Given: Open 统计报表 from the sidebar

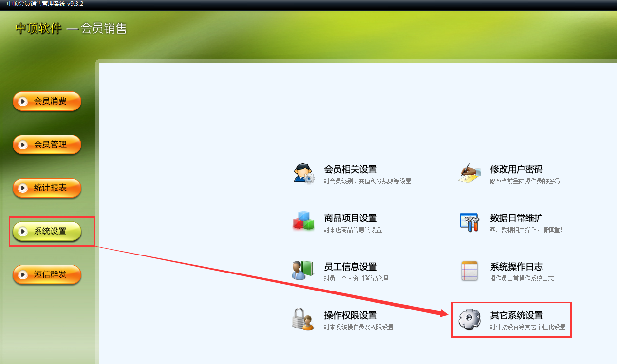Looking at the screenshot, I should click(47, 188).
